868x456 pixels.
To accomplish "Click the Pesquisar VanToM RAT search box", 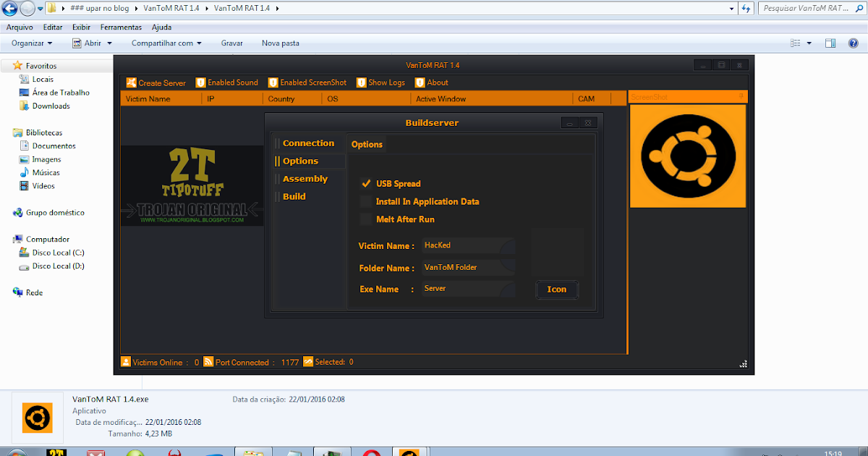I will 811,9.
